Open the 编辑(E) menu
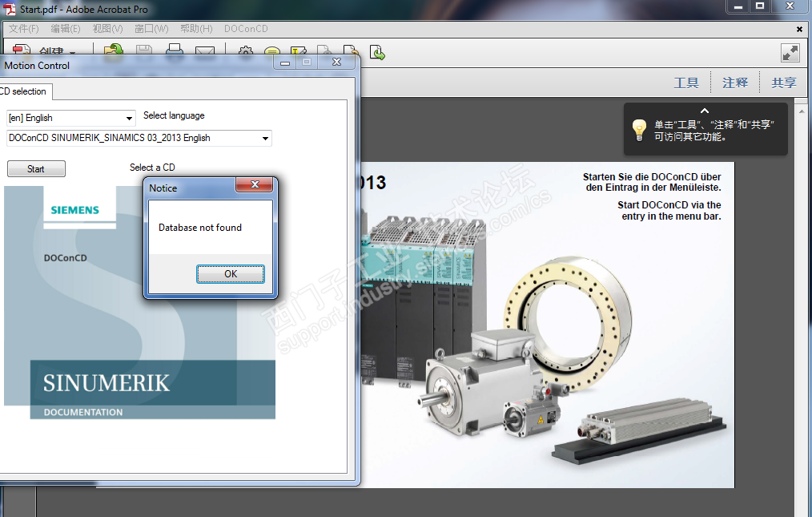 click(x=65, y=29)
